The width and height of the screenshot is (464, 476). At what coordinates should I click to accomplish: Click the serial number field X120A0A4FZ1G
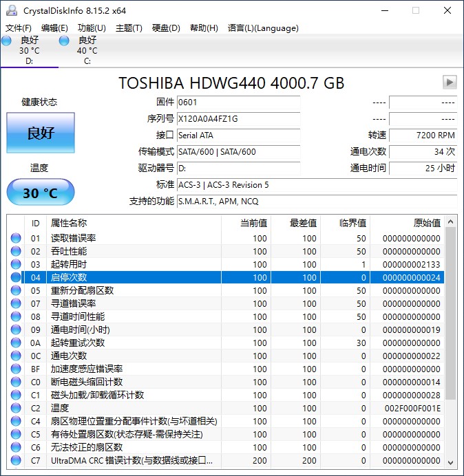click(238, 119)
